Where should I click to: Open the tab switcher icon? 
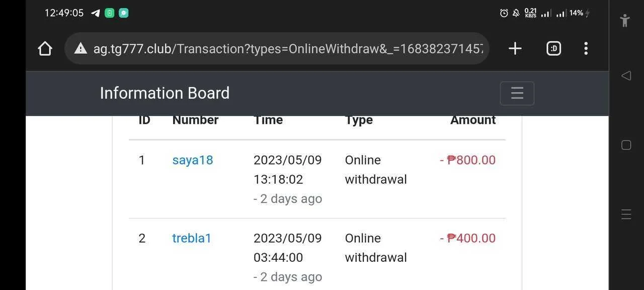pos(553,48)
